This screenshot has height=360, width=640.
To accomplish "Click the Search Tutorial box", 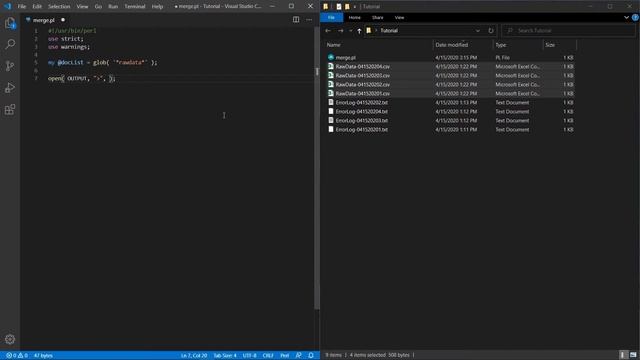I will (569, 31).
